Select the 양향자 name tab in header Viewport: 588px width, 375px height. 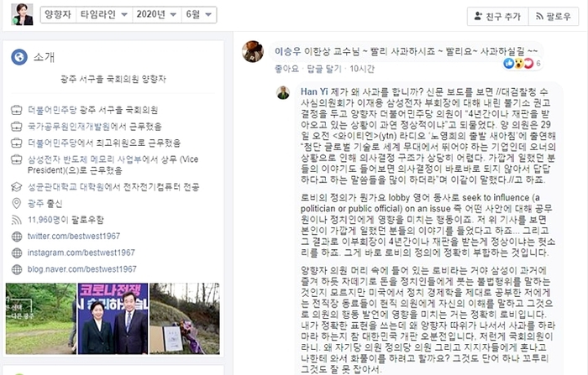click(58, 14)
